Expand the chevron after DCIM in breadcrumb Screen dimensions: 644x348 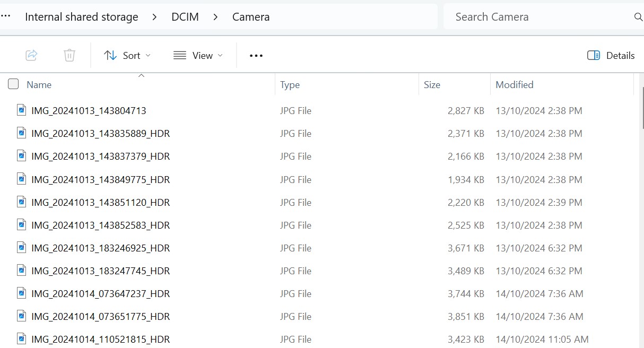(215, 17)
